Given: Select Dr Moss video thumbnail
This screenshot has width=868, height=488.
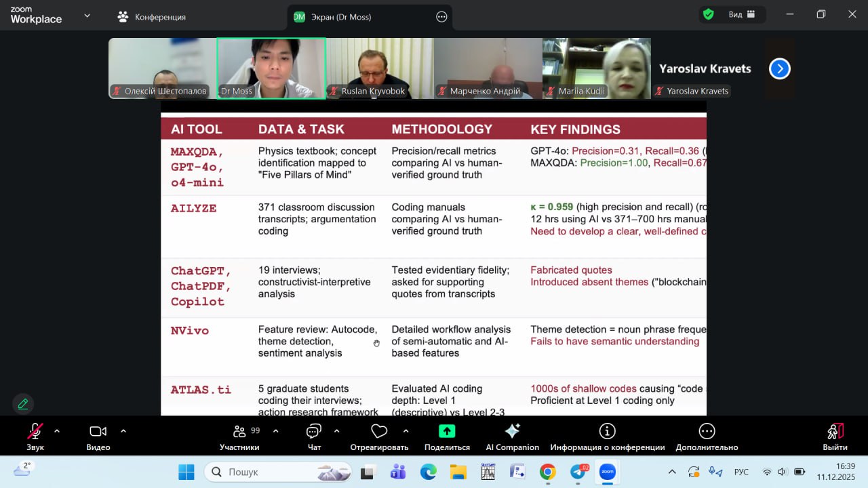Looking at the screenshot, I should coord(271,68).
